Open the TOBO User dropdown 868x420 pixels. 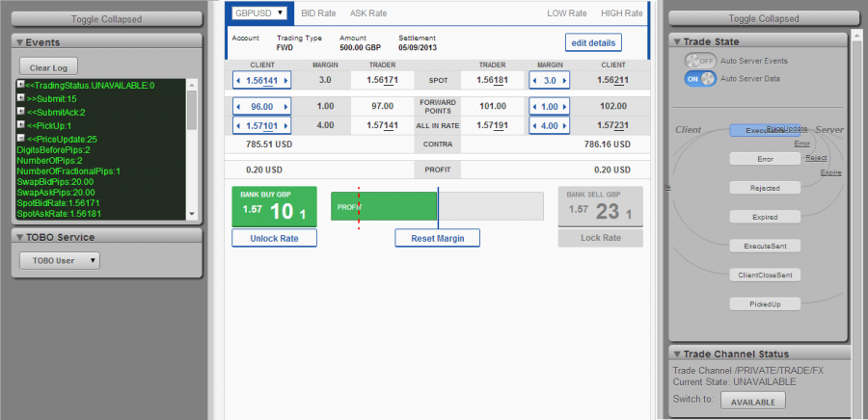[x=60, y=260]
